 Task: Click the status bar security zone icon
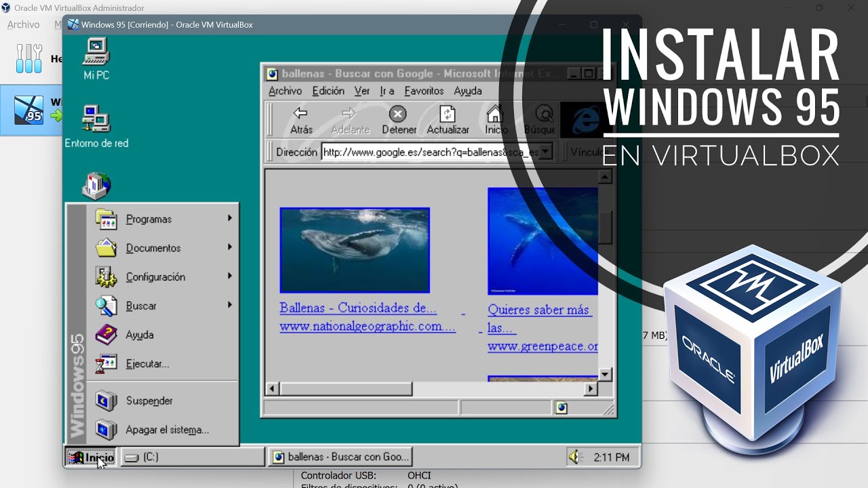(x=561, y=408)
